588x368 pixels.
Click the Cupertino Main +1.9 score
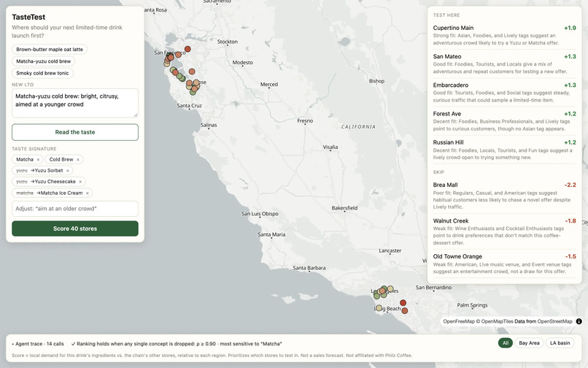(x=570, y=28)
